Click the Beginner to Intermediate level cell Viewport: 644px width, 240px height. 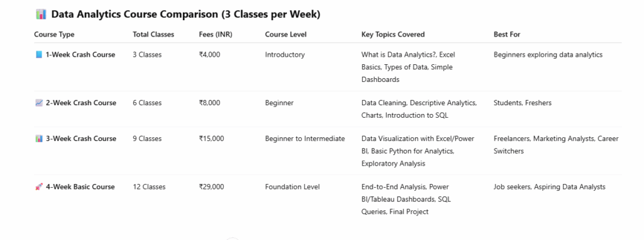click(305, 139)
